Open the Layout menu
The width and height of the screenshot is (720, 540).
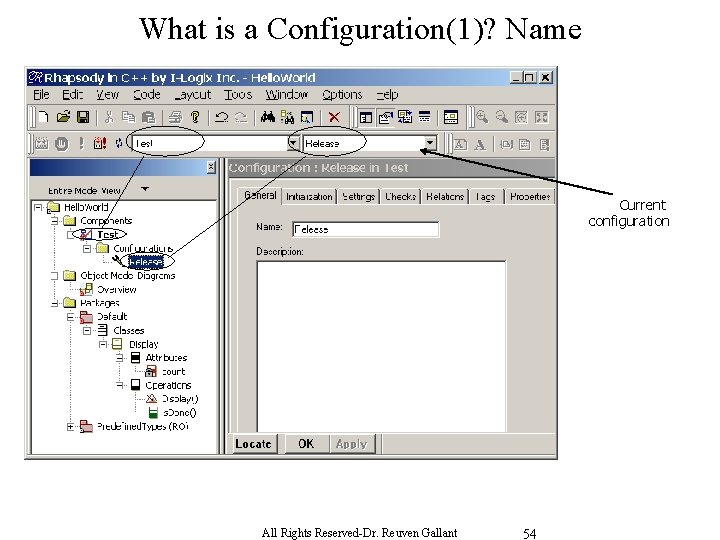click(193, 95)
